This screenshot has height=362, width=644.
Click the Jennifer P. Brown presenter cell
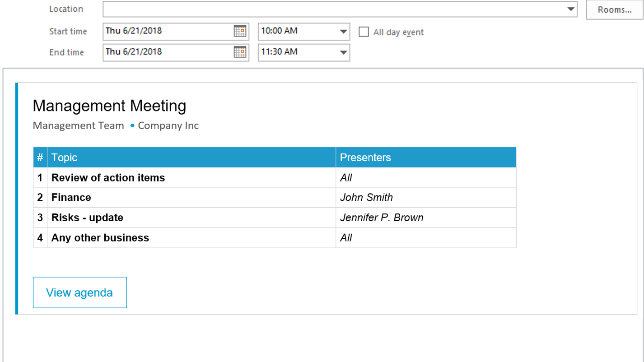[x=426, y=218]
